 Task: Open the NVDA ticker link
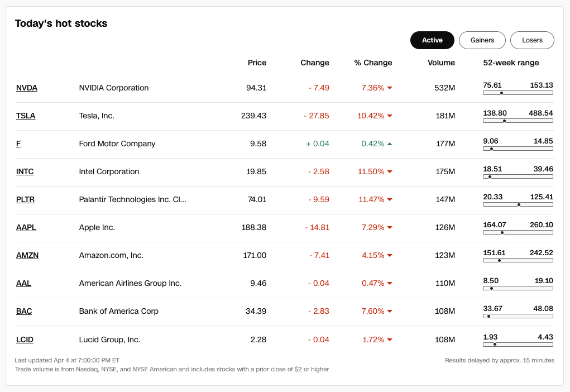[27, 88]
